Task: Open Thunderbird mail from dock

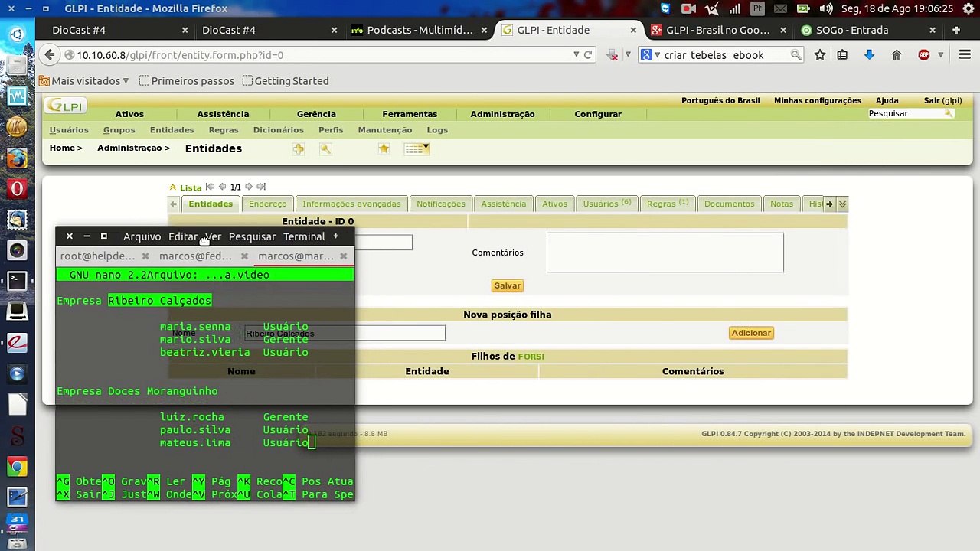Action: point(17,219)
